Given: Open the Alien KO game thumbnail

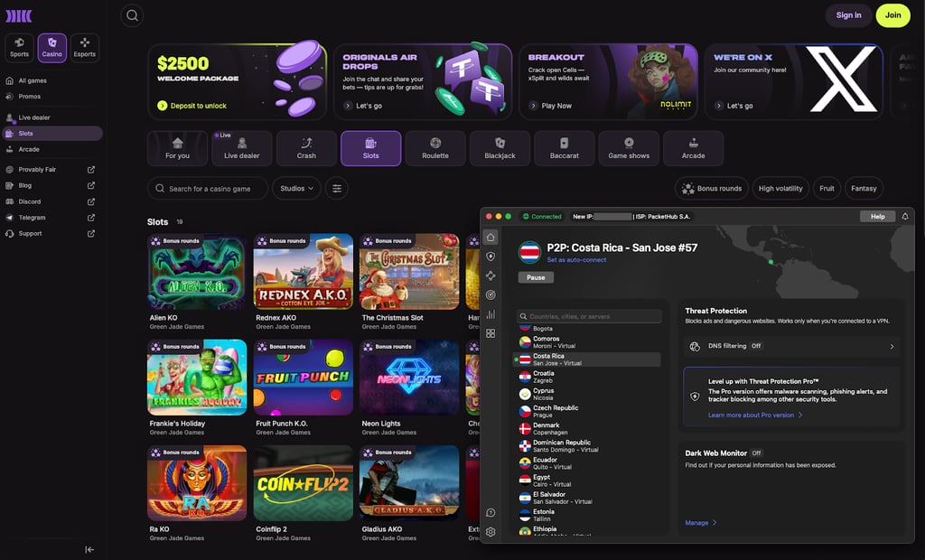Looking at the screenshot, I should tap(197, 272).
